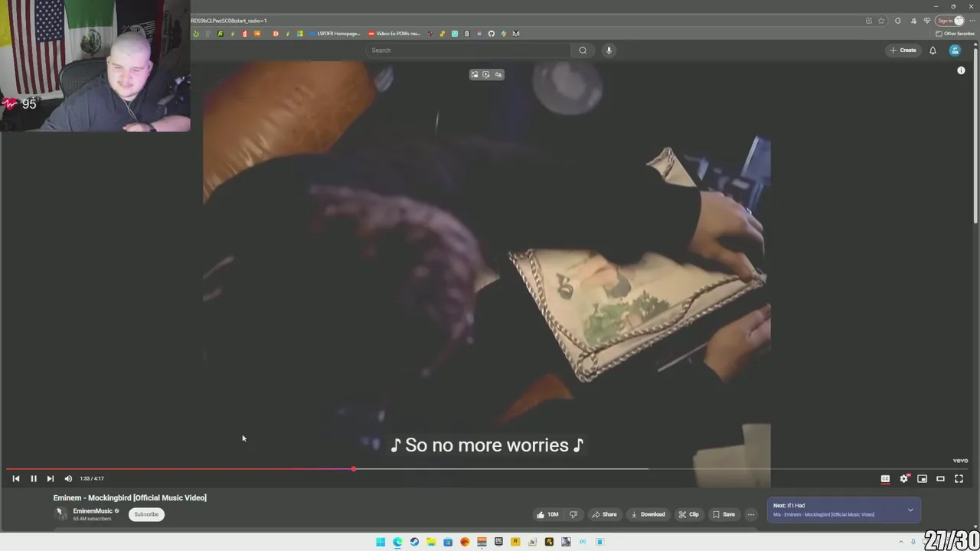The height and width of the screenshot is (551, 980).
Task: Open the Create menu
Action: [903, 51]
